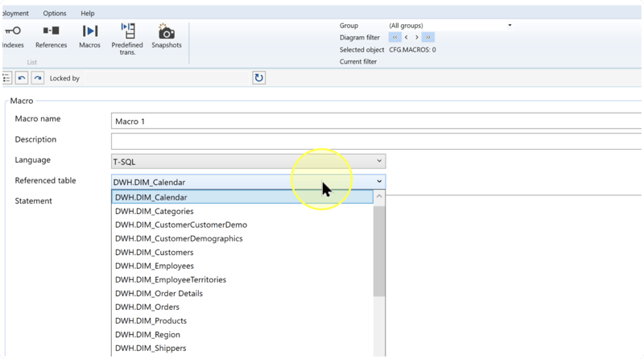The image size is (644, 359).
Task: Click the Description input field
Action: click(376, 142)
